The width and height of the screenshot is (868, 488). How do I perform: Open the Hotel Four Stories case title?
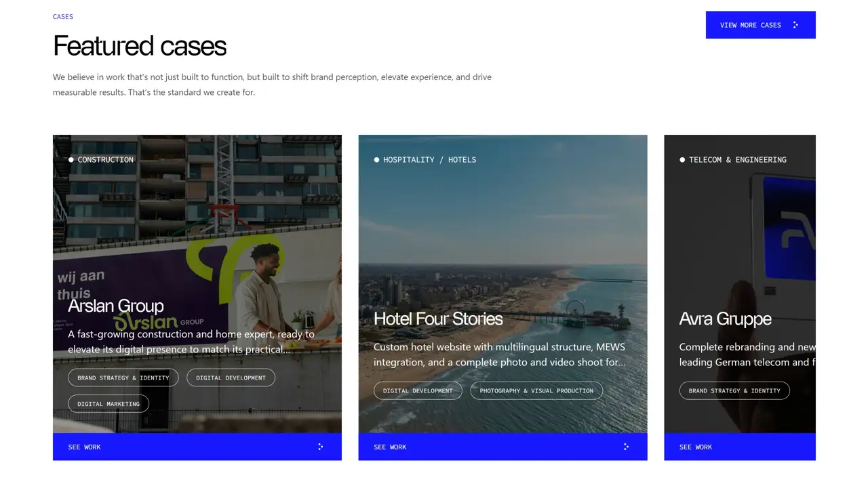[438, 319]
